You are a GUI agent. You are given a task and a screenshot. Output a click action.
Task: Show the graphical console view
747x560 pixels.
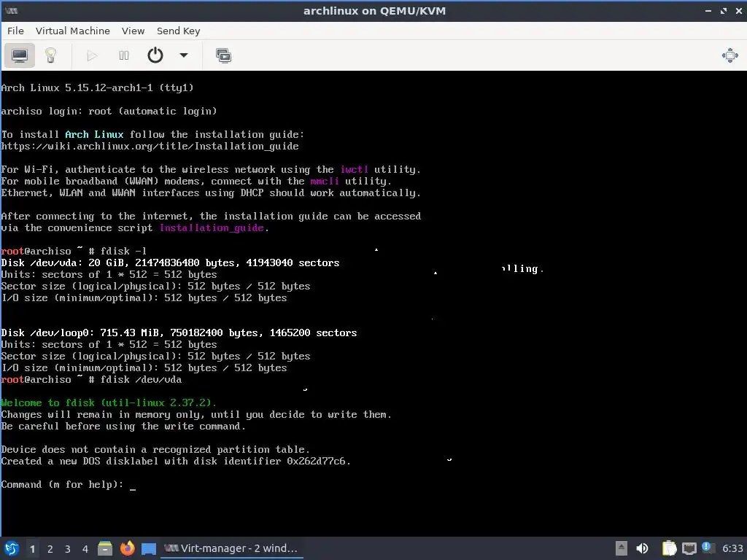pyautogui.click(x=20, y=55)
